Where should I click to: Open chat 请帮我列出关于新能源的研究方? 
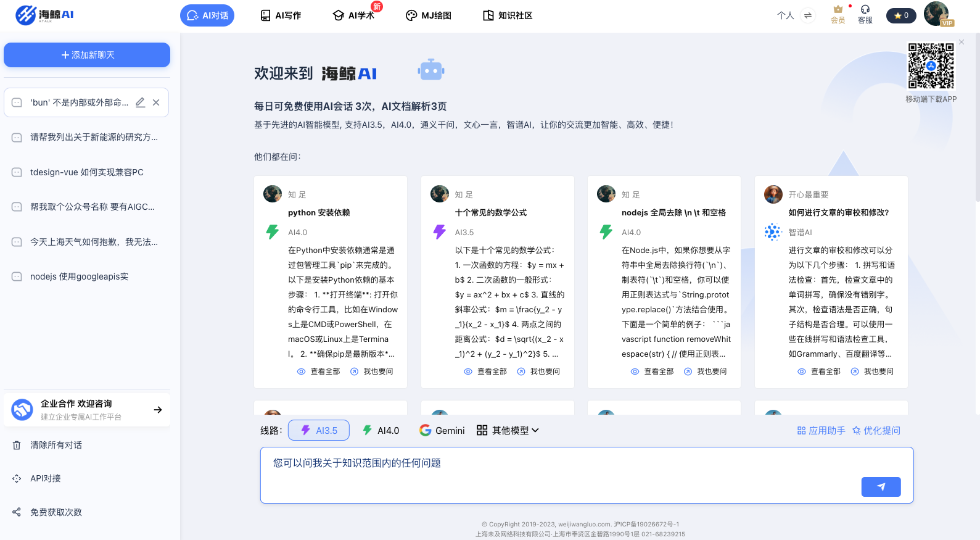click(86, 137)
